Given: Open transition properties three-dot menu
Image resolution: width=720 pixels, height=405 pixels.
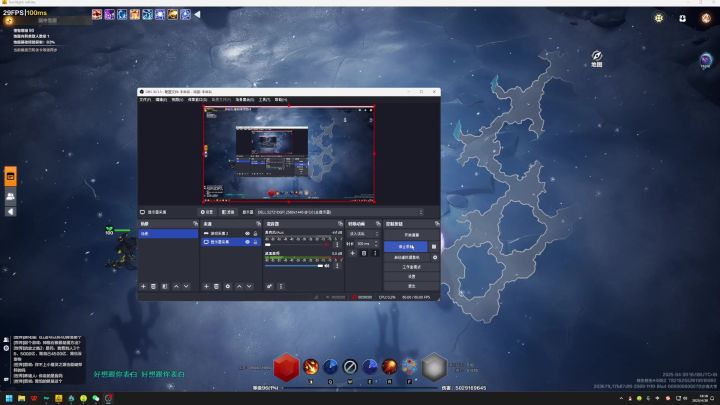Looking at the screenshot, I should click(x=375, y=253).
